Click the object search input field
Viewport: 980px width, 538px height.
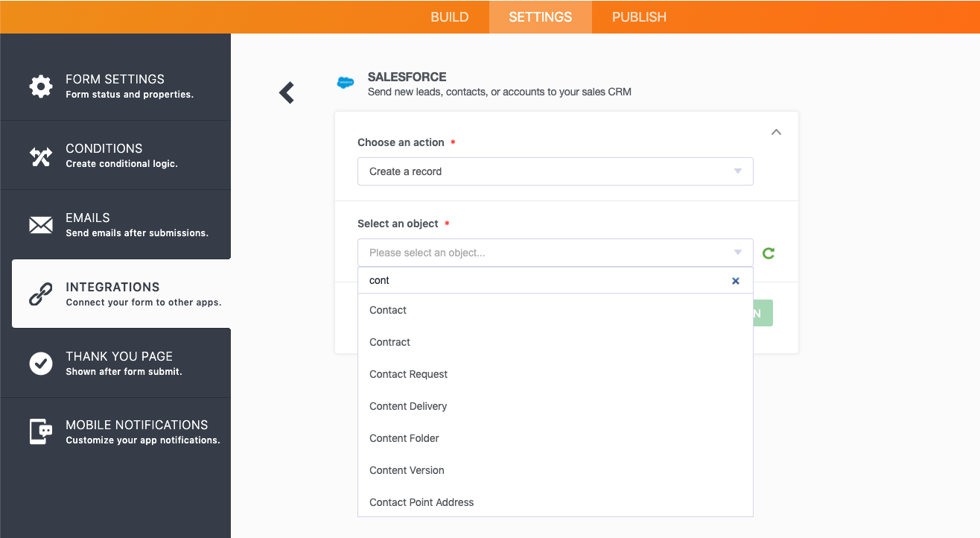(544, 281)
